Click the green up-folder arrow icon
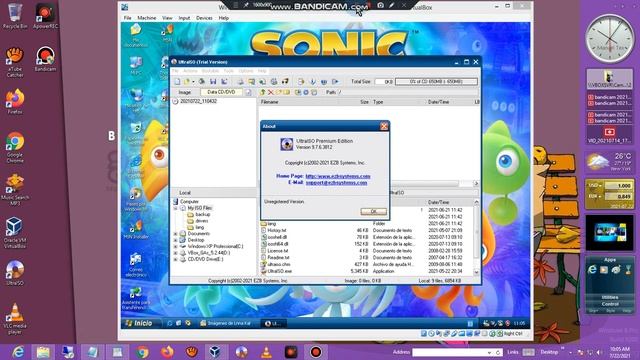The width and height of the screenshot is (640, 360). [262, 92]
